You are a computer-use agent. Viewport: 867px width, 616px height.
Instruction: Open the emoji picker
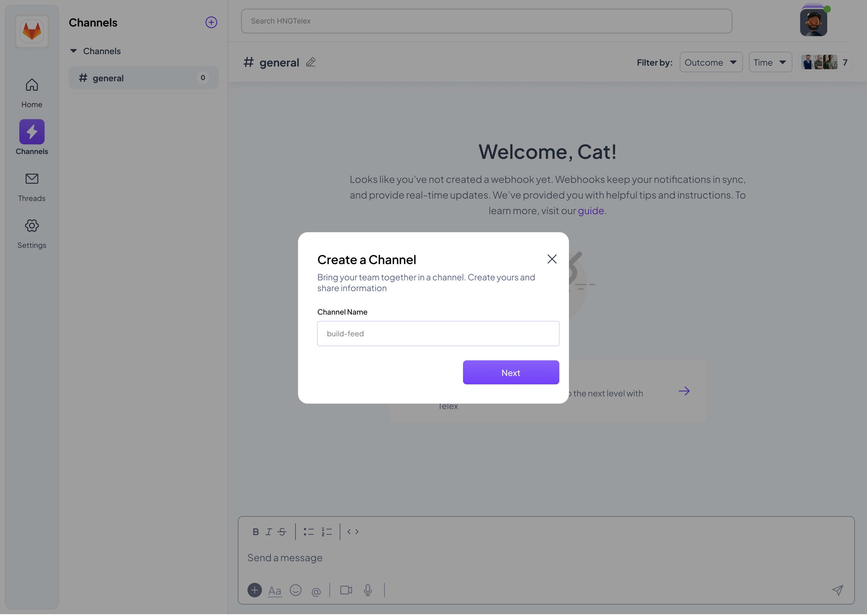coord(295,591)
